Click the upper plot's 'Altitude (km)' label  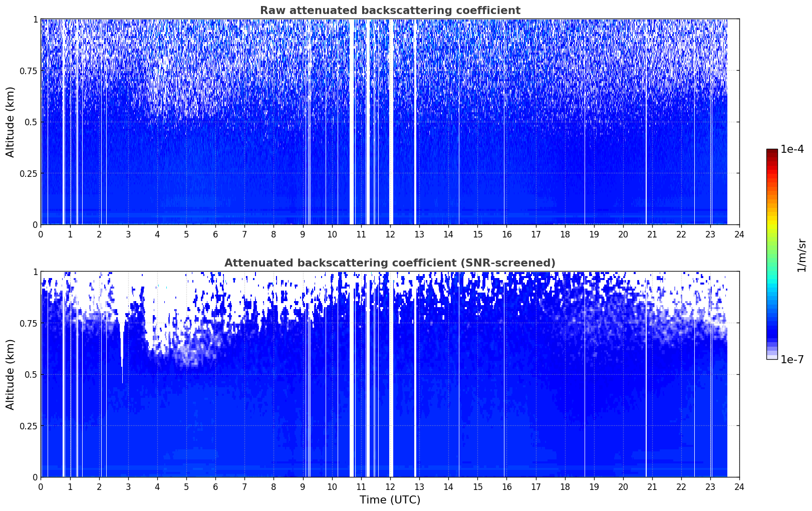point(11,122)
